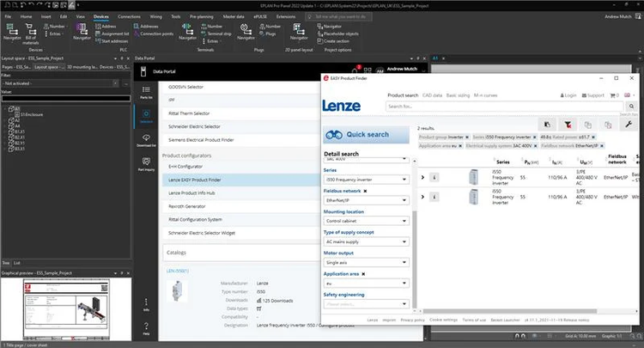Clear the Fieldbus network detail filter

click(365, 191)
